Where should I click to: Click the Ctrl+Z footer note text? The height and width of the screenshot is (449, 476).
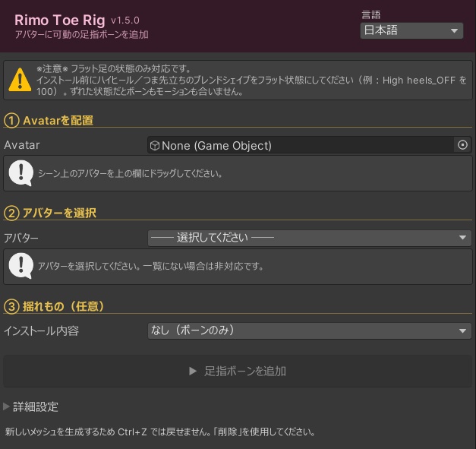(159, 432)
